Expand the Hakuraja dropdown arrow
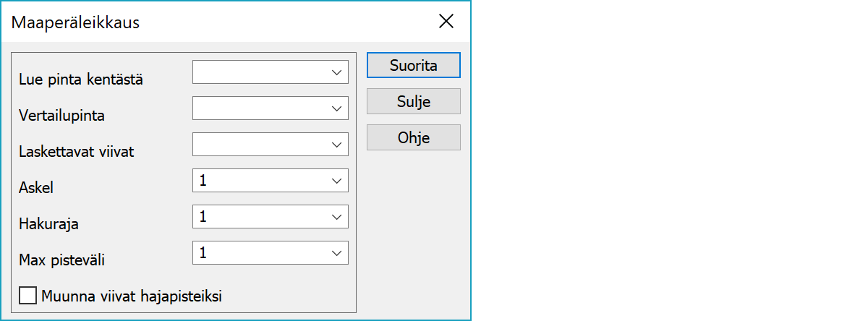The image size is (868, 321). (336, 217)
